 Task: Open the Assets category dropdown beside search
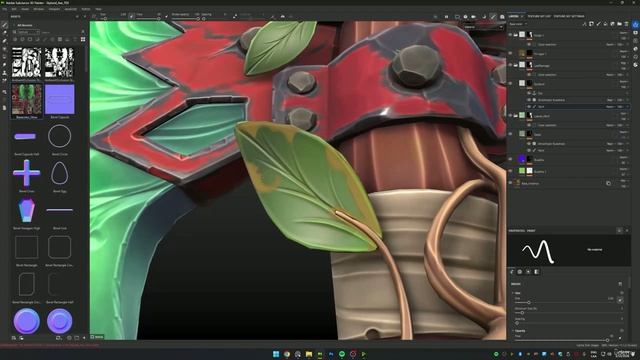pyautogui.click(x=29, y=32)
